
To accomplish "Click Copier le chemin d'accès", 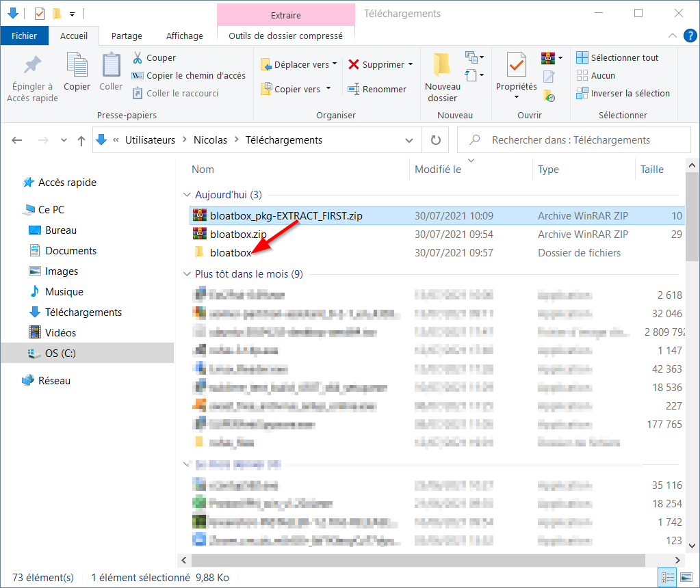I will coord(189,76).
